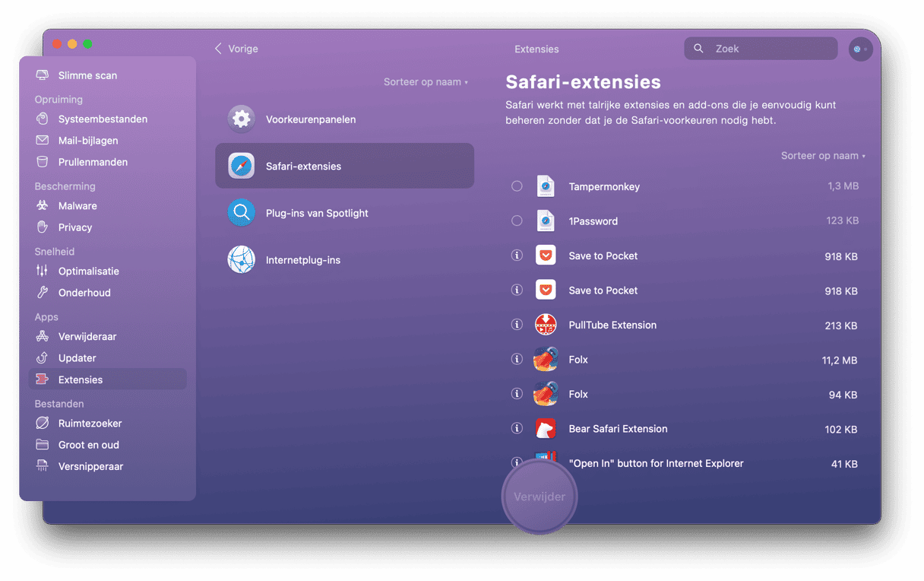Click the PullTube Extension icon
924x581 pixels.
point(546,325)
